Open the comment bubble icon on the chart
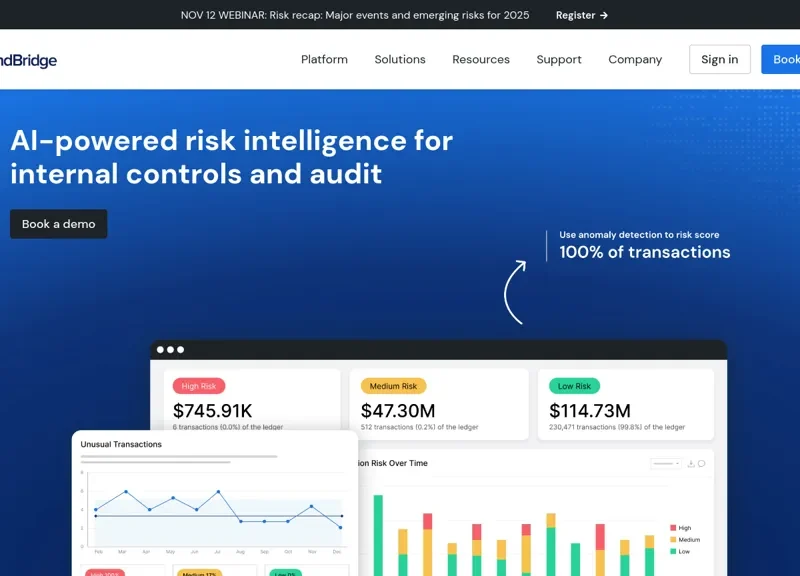 coord(701,464)
